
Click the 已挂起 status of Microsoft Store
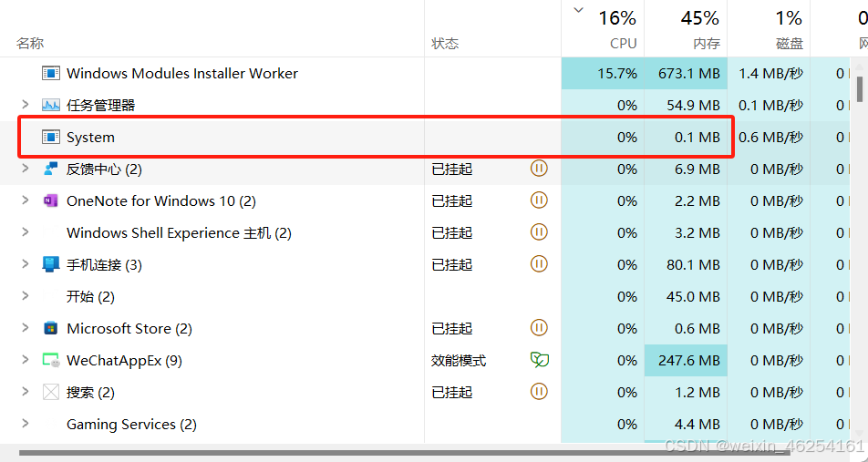click(451, 329)
